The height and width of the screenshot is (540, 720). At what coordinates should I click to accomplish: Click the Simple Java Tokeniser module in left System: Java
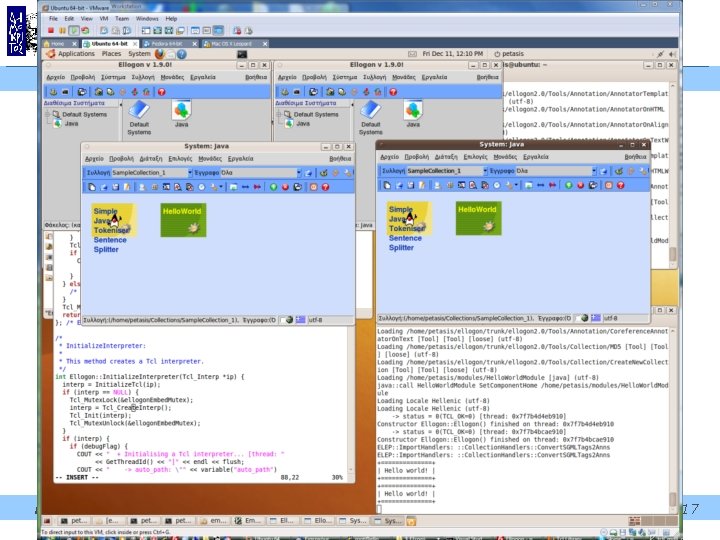114,220
